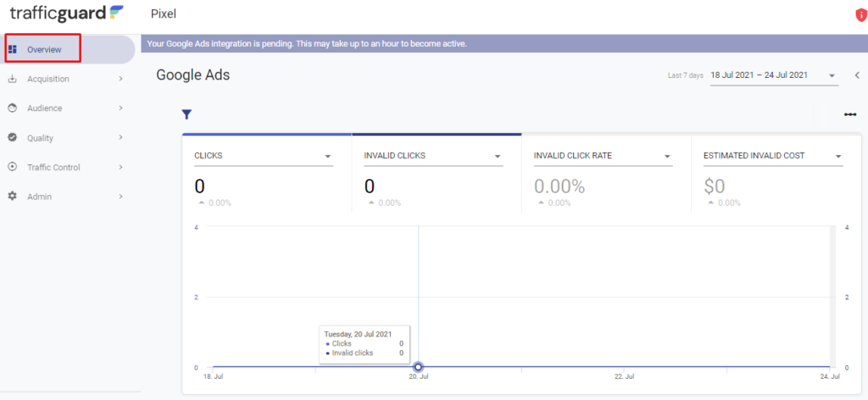Screen dimensions: 868x400
Task: Click the 20 Jul data point on chart
Action: (418, 367)
